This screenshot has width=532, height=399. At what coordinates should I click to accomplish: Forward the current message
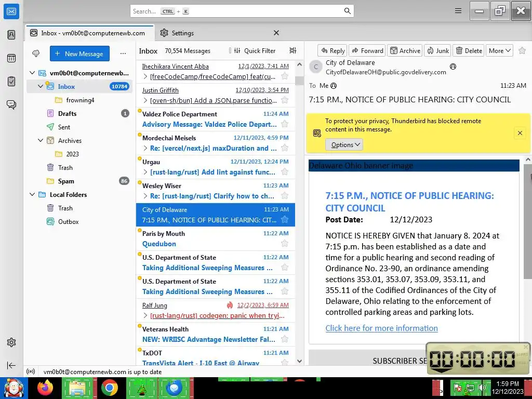tap(367, 50)
